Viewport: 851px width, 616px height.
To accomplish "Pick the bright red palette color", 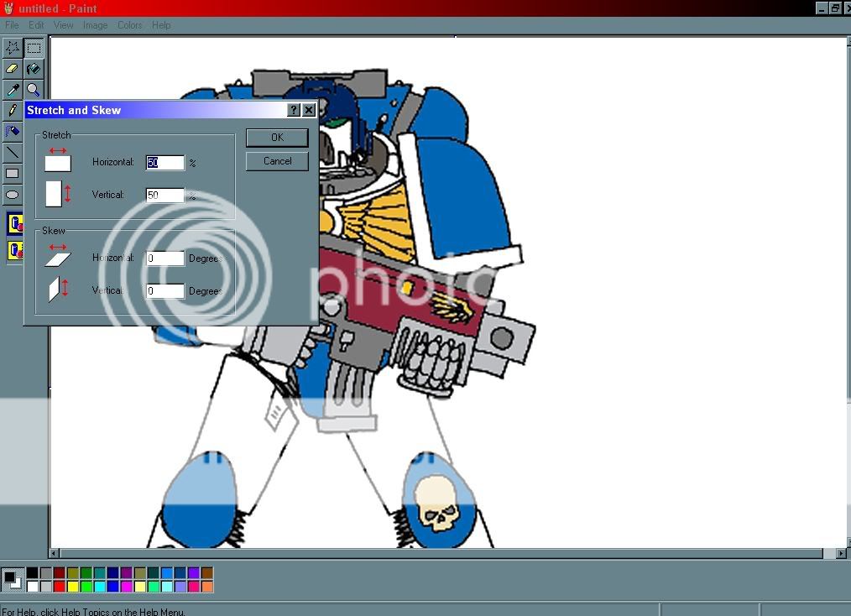I will coord(59,587).
